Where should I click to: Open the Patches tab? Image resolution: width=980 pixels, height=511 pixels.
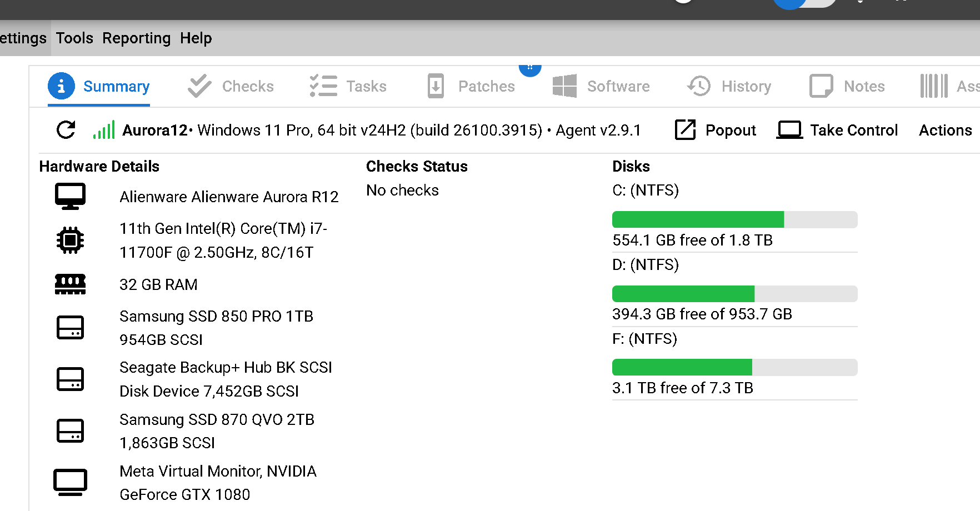(471, 86)
